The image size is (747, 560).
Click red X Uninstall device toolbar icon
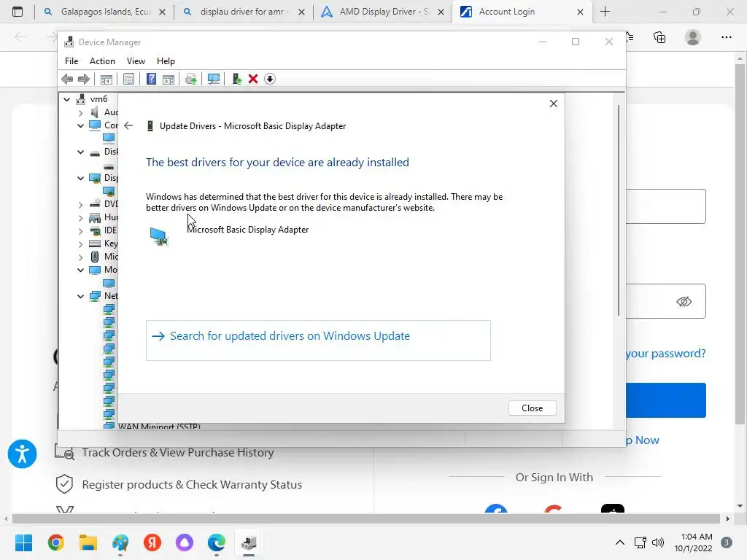(x=253, y=79)
